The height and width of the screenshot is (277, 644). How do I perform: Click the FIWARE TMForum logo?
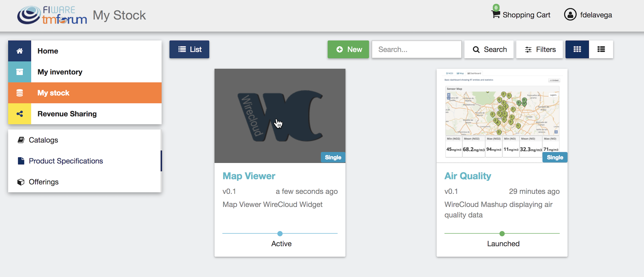pos(52,15)
